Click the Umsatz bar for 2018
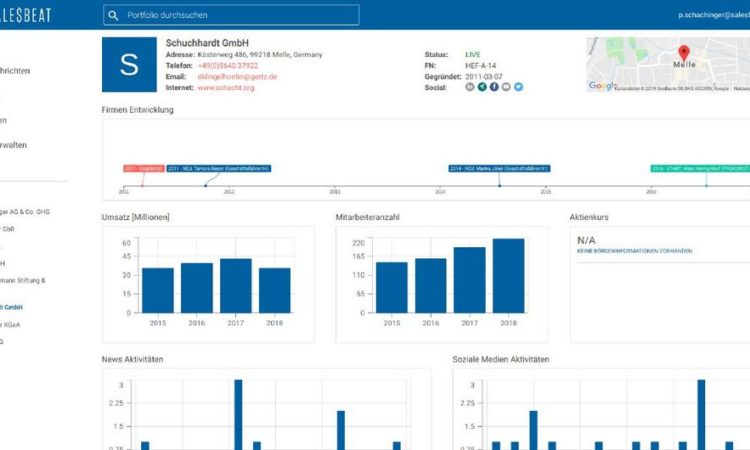The image size is (750, 450). click(275, 290)
